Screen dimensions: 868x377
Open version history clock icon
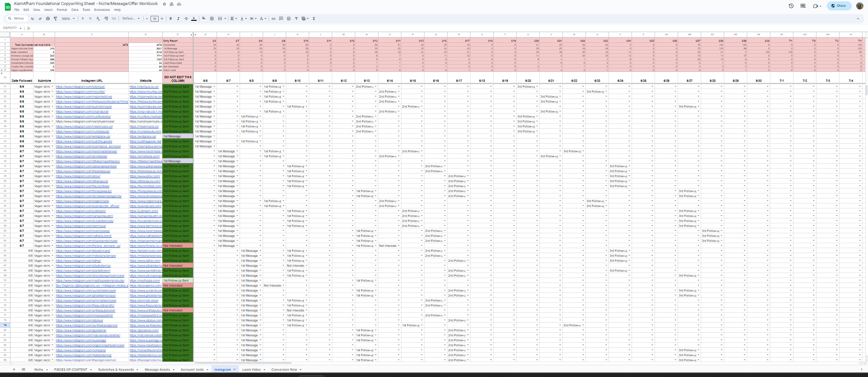pyautogui.click(x=791, y=6)
